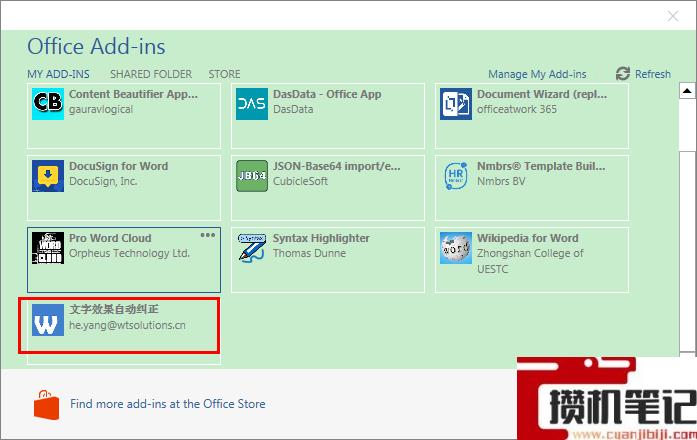
Task: Go to the STORE tab
Action: 224,74
